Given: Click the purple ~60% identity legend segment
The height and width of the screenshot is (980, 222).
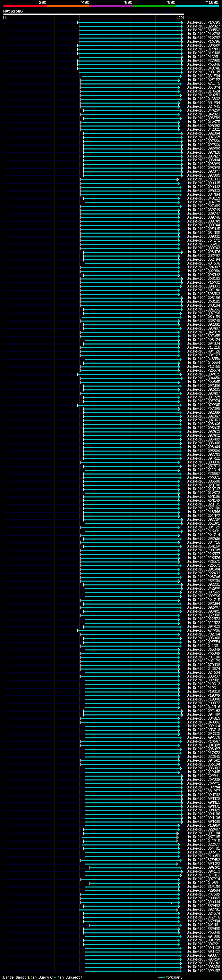Looking at the screenshot, I should [x=111, y=6].
